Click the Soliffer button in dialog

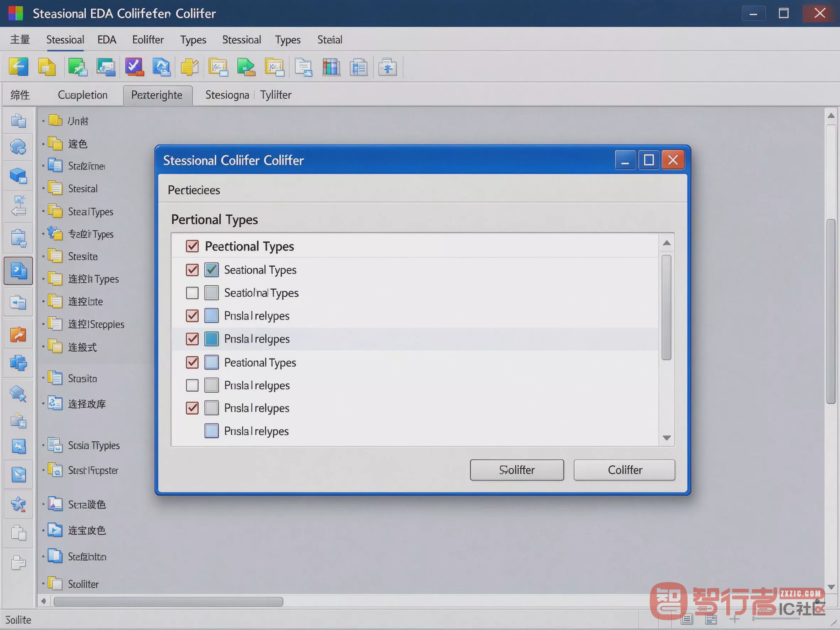516,470
